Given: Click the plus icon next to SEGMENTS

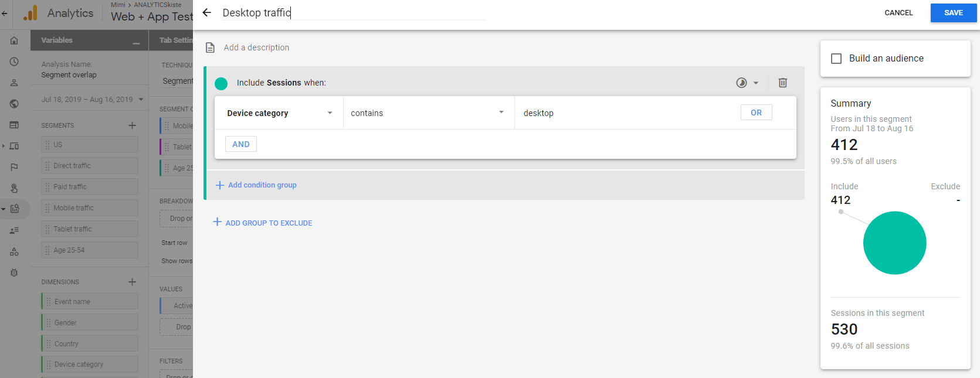Looking at the screenshot, I should click(x=132, y=125).
